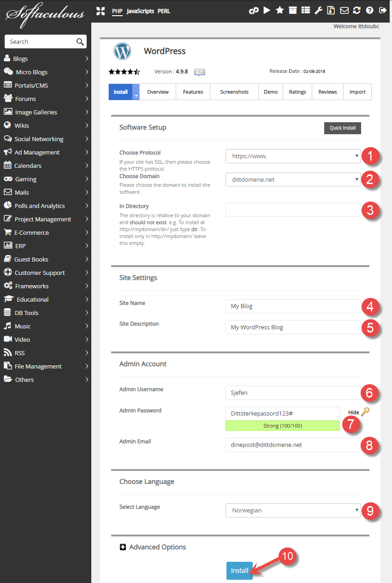The height and width of the screenshot is (583, 392).
Task: Open the Select Language dropdown
Action: 293,511
